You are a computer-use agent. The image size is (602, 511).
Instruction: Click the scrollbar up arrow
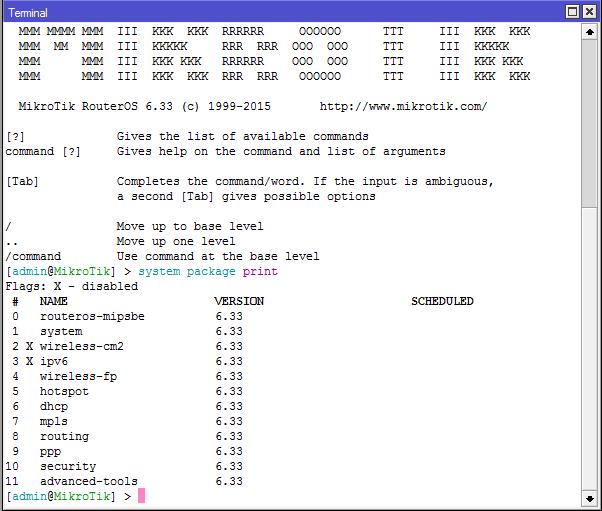click(590, 31)
